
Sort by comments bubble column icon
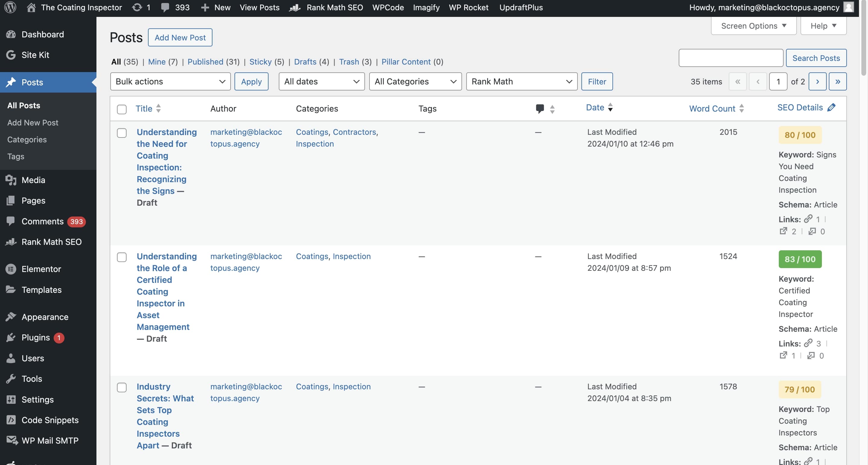tap(539, 109)
